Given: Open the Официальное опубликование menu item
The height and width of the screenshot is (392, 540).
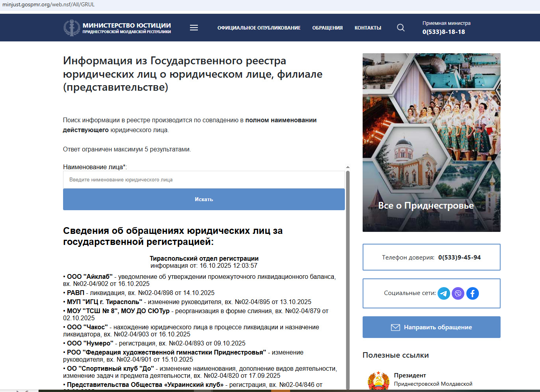Looking at the screenshot, I should pos(259,28).
